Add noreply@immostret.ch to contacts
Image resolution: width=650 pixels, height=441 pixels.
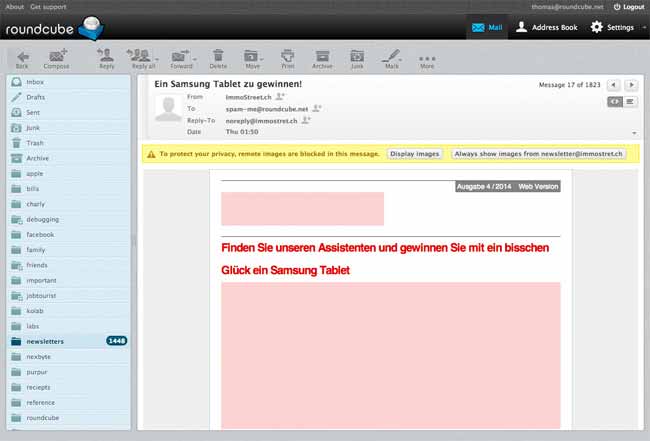click(x=306, y=120)
